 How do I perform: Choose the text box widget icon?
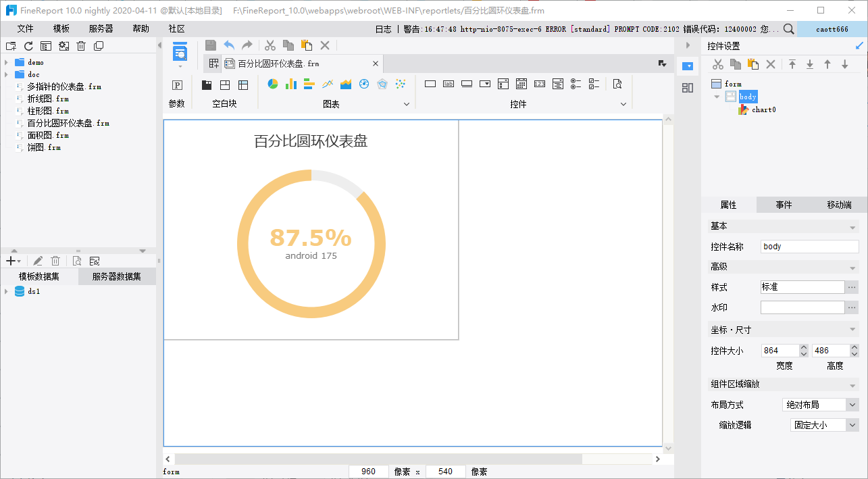pyautogui.click(x=430, y=84)
